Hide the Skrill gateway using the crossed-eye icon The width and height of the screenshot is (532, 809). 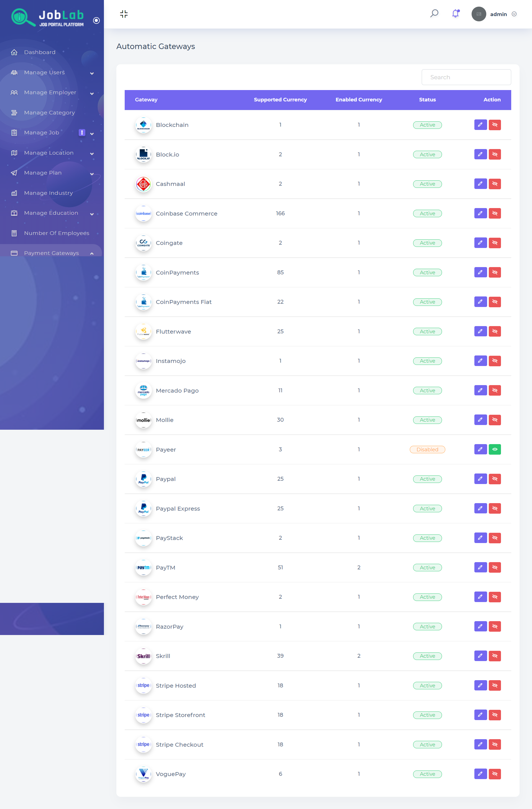pos(495,656)
